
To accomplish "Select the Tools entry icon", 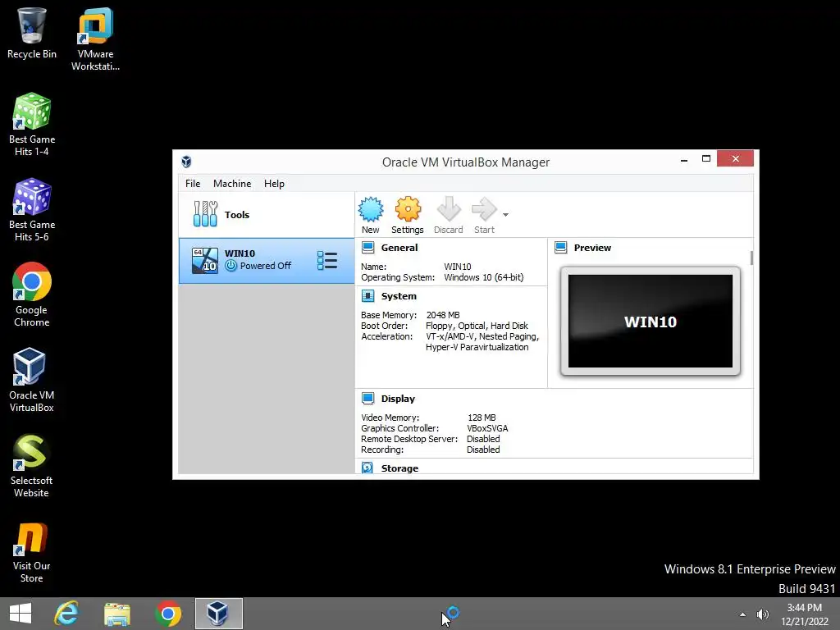I will 205,214.
